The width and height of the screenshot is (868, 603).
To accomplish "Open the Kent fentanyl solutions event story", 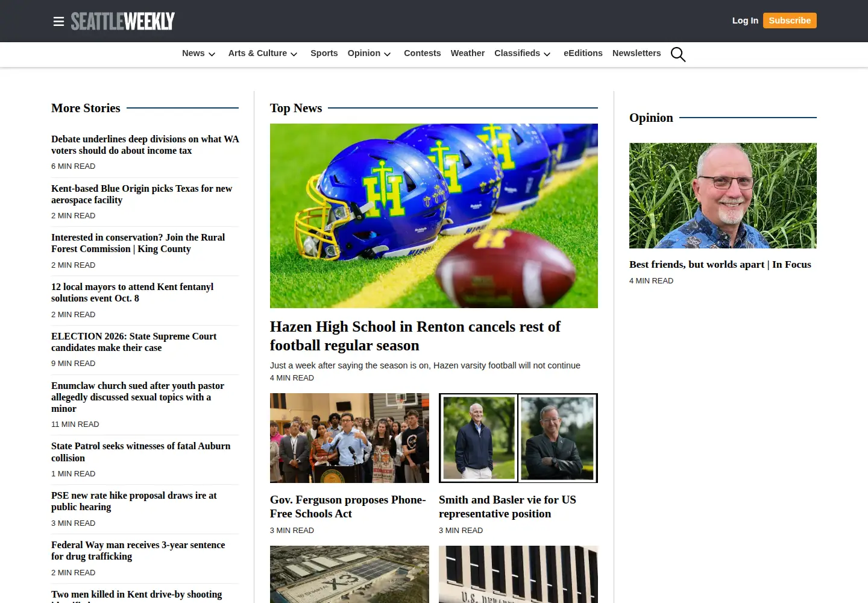I will click(133, 292).
